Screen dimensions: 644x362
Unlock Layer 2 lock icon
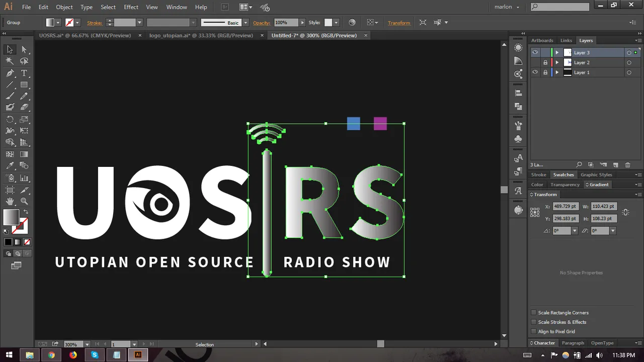[x=545, y=62]
